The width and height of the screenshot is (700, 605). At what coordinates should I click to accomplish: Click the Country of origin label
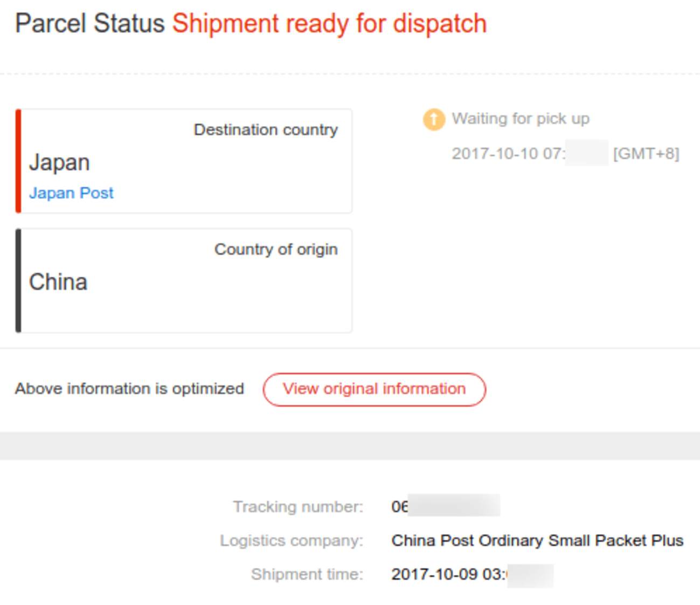[276, 250]
